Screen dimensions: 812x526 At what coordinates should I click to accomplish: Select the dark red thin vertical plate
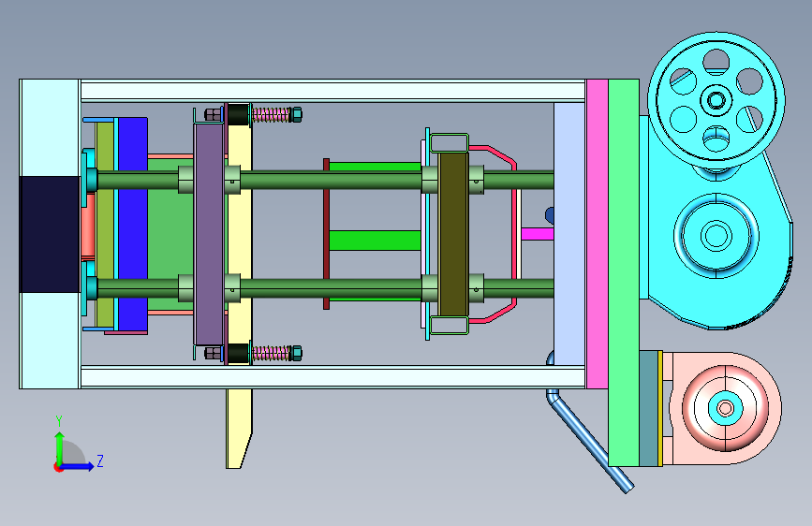coord(326,234)
